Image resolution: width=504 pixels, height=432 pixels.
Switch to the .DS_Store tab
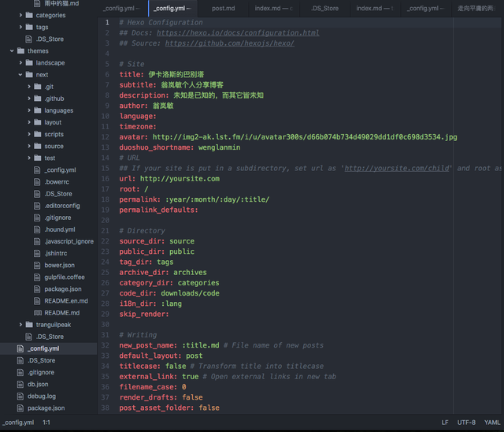(324, 9)
